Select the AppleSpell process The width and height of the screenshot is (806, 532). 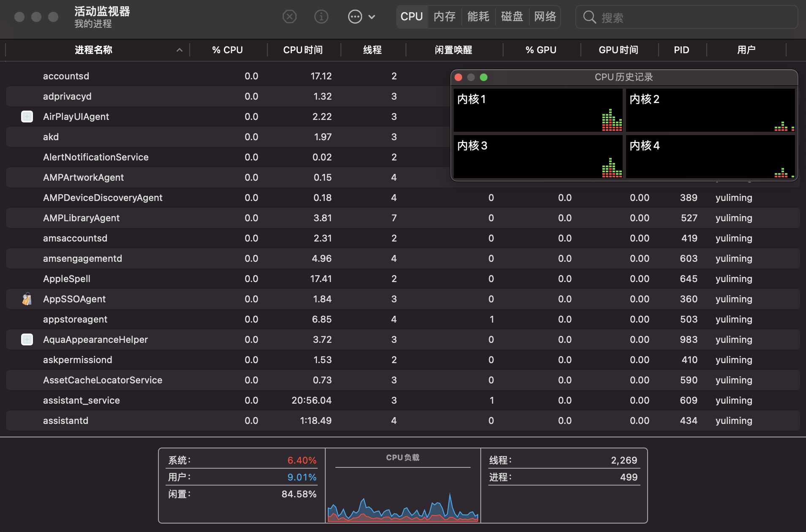pyautogui.click(x=403, y=279)
